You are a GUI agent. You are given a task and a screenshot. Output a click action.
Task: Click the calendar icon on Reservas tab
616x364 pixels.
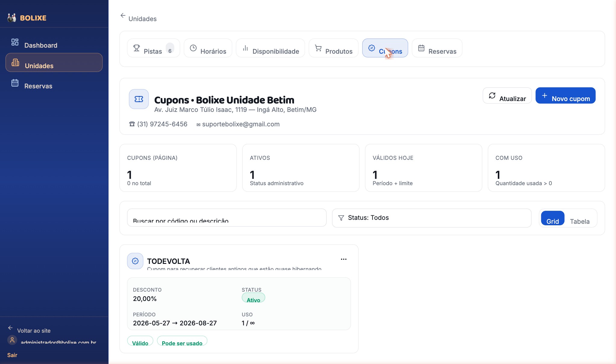pyautogui.click(x=421, y=48)
